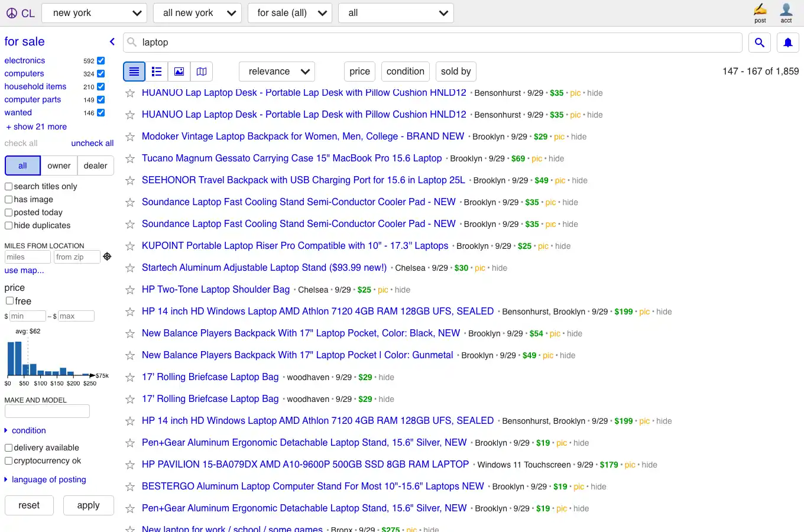Screen dimensions: 804x532
Task: Open the use map... link
Action: [24, 270]
